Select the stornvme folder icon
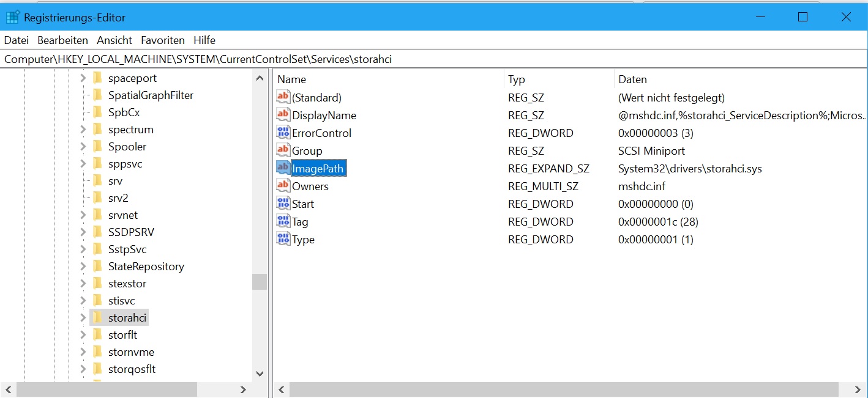Screen dimensions: 868x398 pyautogui.click(x=97, y=352)
